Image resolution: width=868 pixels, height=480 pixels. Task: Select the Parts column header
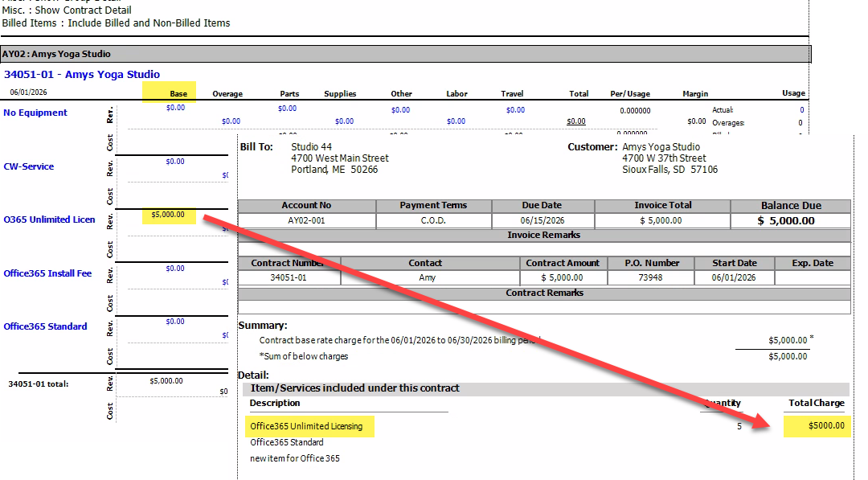[289, 93]
